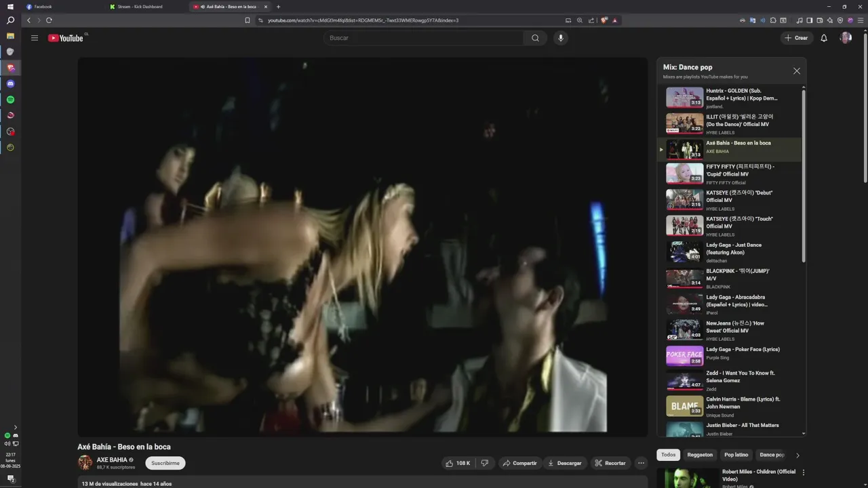Dislike the video with thumbs down
The height and width of the screenshot is (488, 868).
(485, 463)
